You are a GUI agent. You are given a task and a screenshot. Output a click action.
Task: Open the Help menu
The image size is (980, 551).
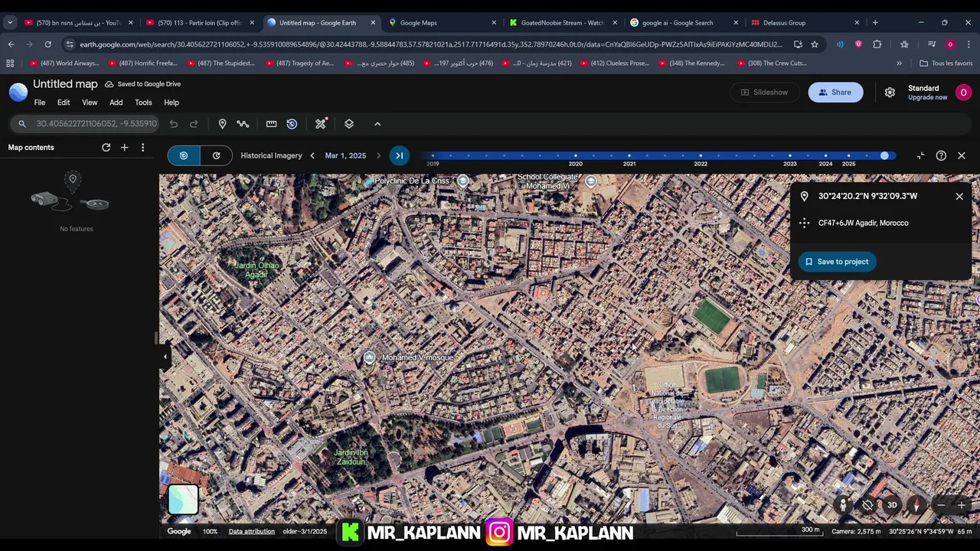click(x=171, y=103)
